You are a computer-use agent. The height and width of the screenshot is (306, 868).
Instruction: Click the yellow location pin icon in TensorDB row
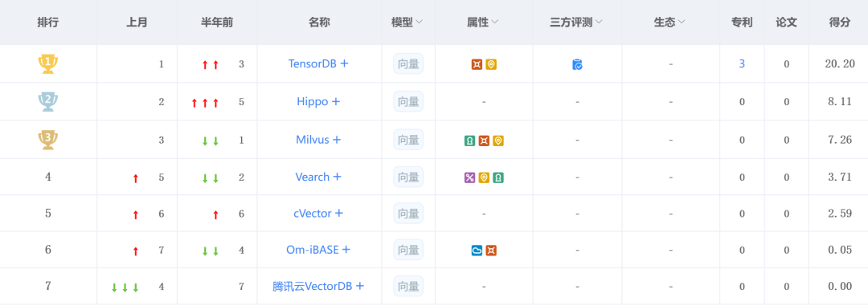[491, 65]
